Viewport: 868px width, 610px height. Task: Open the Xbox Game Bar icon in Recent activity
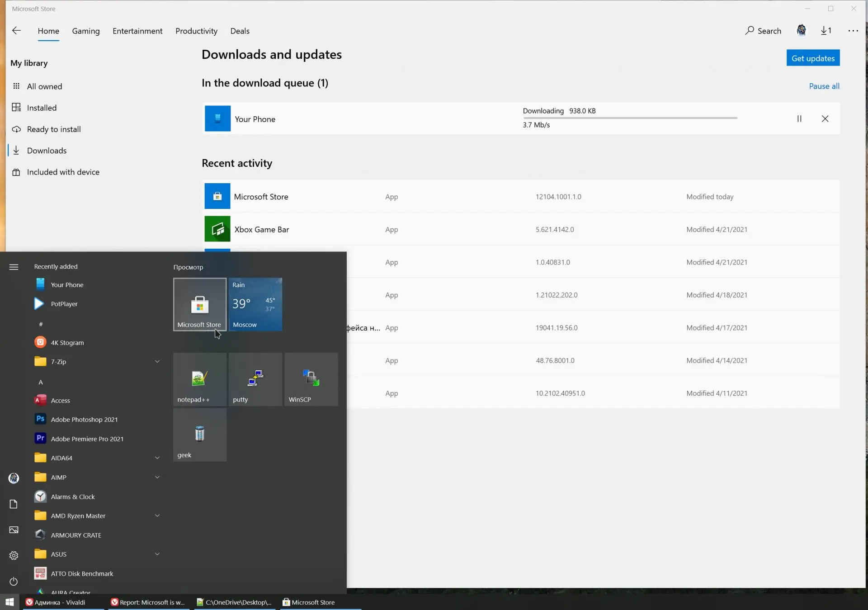coord(217,229)
